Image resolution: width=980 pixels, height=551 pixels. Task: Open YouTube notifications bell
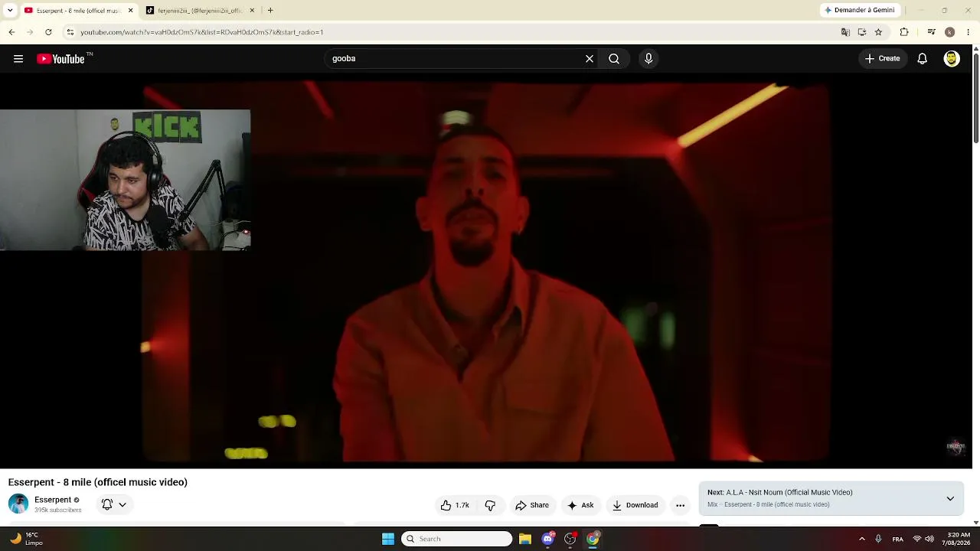[x=923, y=59]
